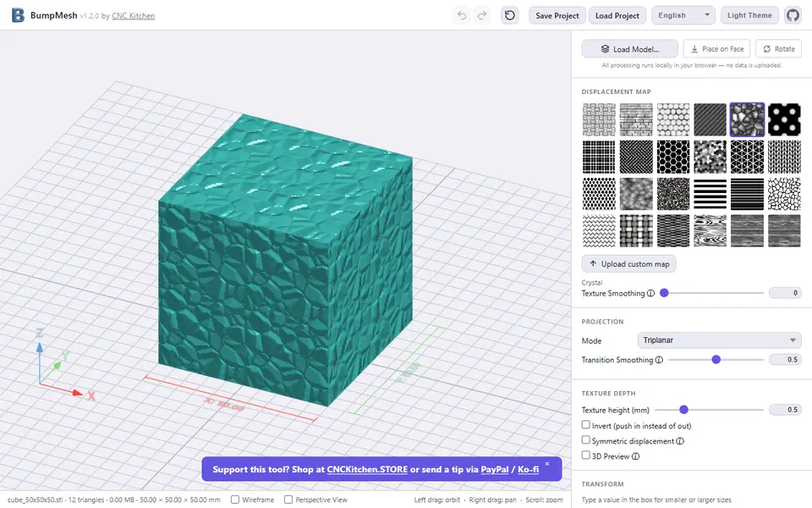Click the Texture Smoothing value field
Viewport: 812px width, 508px height.
[785, 293]
